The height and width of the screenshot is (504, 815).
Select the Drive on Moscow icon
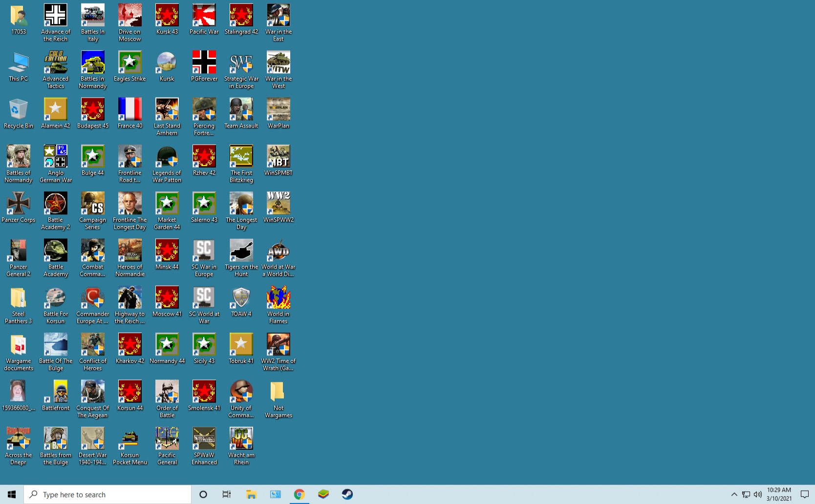click(x=130, y=16)
